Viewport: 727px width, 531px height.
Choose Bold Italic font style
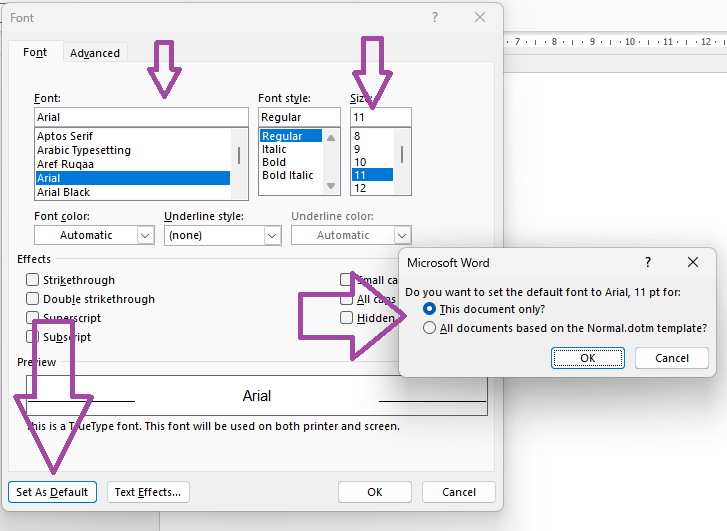click(291, 175)
